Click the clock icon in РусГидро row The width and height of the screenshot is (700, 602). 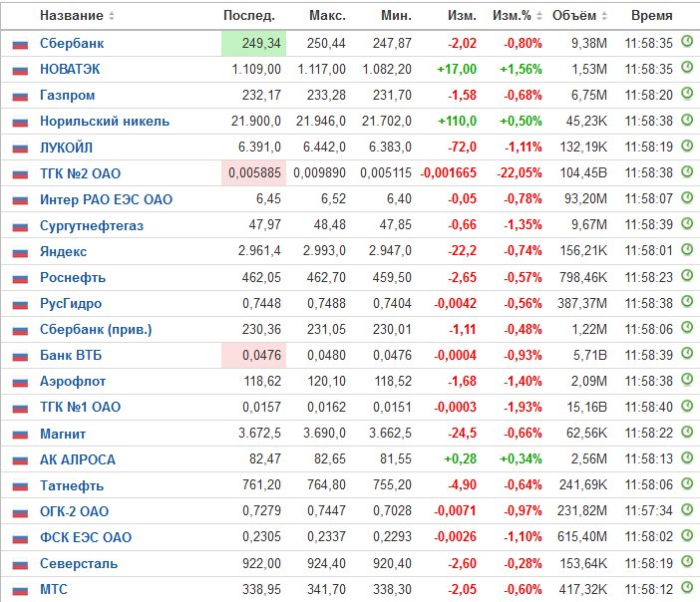[687, 301]
